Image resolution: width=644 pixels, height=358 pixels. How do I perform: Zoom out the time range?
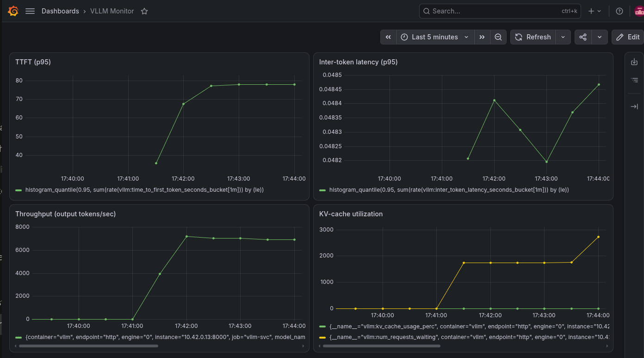click(498, 37)
